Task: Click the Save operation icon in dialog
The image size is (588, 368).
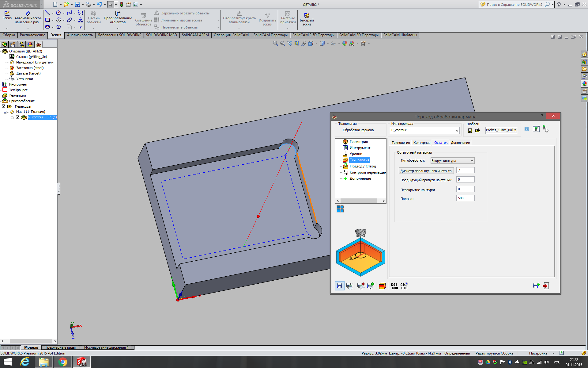Action: click(x=339, y=286)
